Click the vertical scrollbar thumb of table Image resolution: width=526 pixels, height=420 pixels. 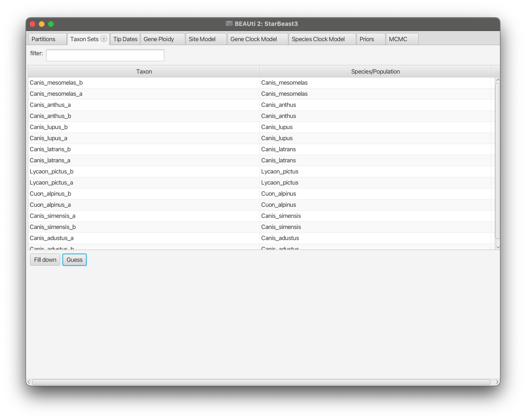pos(498,161)
